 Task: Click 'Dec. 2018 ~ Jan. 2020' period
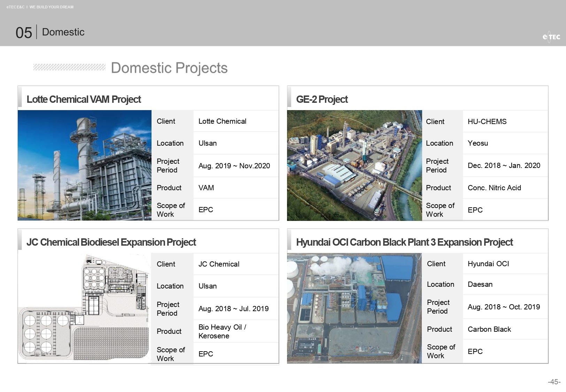click(x=504, y=166)
